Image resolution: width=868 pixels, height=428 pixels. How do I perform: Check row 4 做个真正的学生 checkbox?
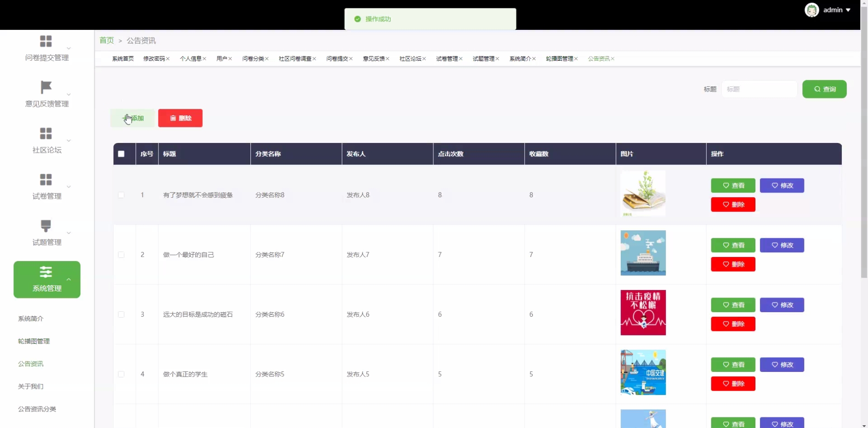[x=121, y=374]
